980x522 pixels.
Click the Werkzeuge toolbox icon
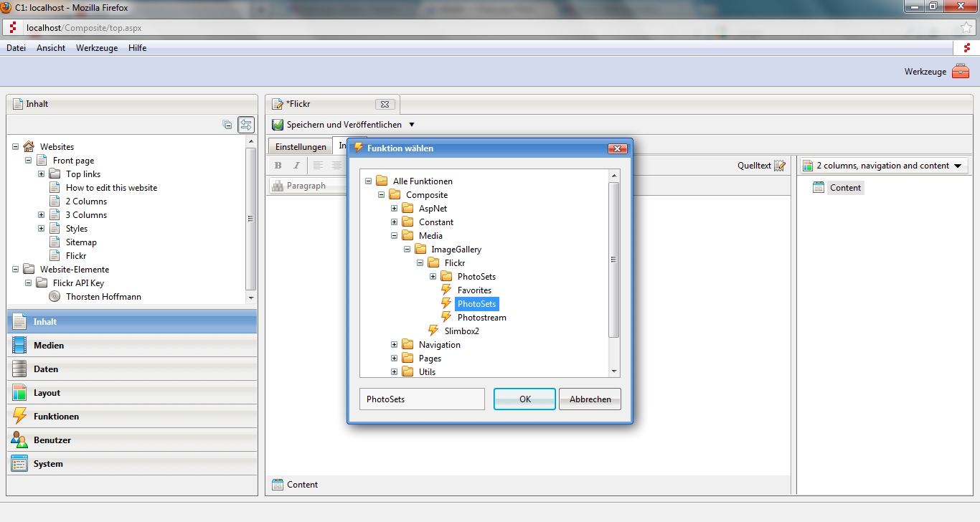(960, 72)
